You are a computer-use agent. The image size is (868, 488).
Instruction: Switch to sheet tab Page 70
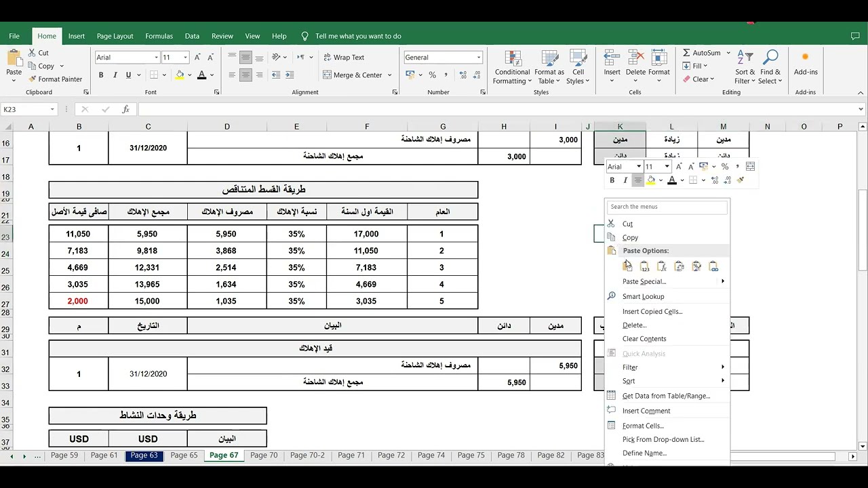click(x=264, y=455)
